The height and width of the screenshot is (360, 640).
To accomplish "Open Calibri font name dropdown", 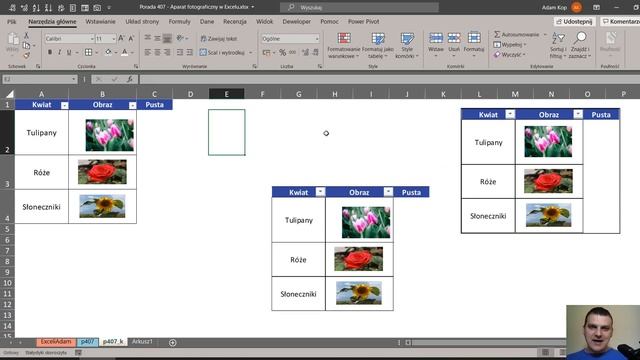I will tap(92, 38).
